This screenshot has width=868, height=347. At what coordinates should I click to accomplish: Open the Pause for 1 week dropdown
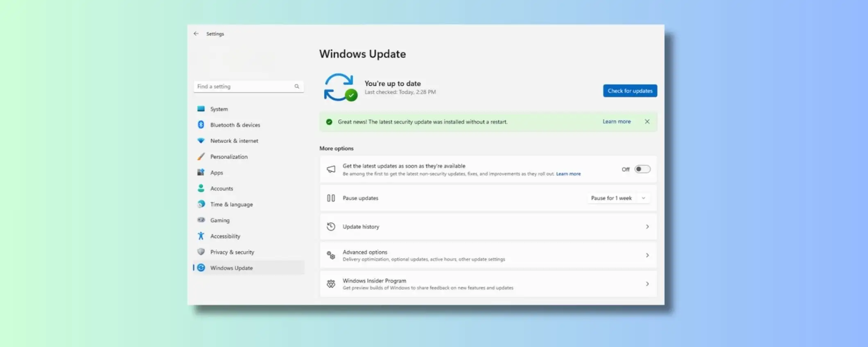click(618, 198)
